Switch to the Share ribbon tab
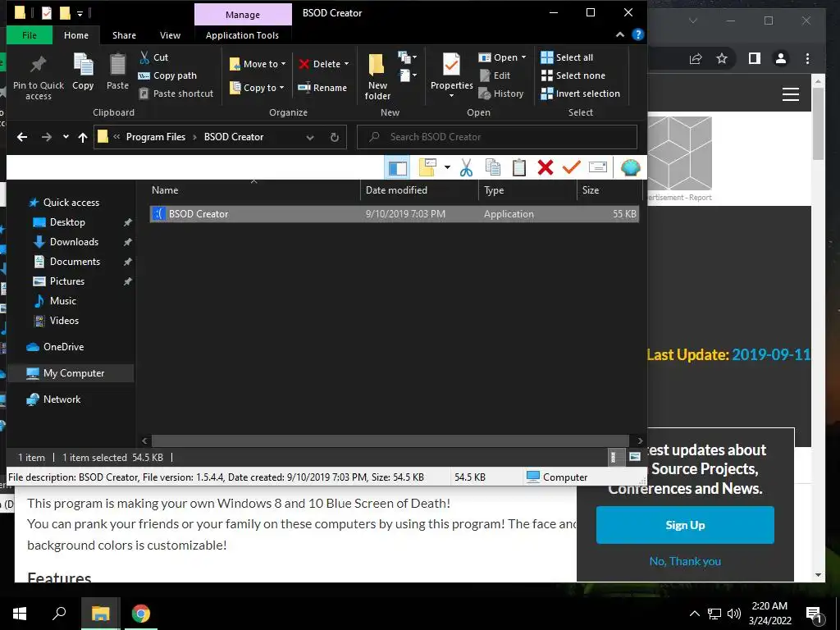This screenshot has height=630, width=840. (125, 35)
